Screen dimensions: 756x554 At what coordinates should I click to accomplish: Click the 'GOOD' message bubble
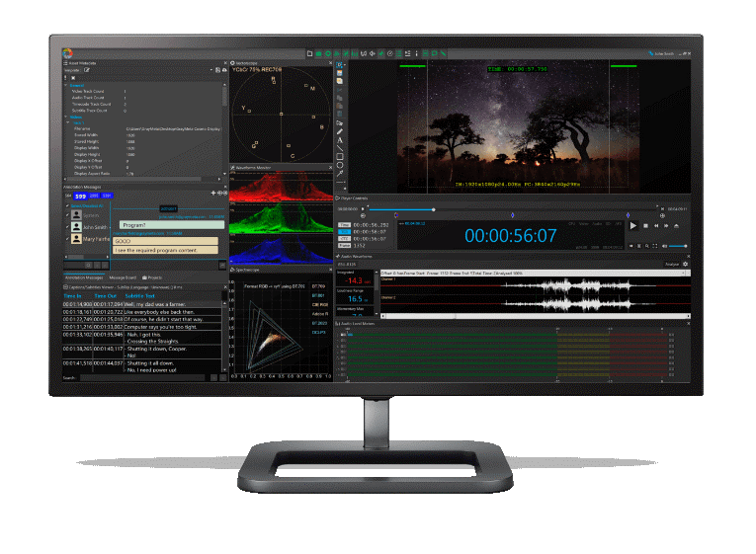click(x=165, y=241)
